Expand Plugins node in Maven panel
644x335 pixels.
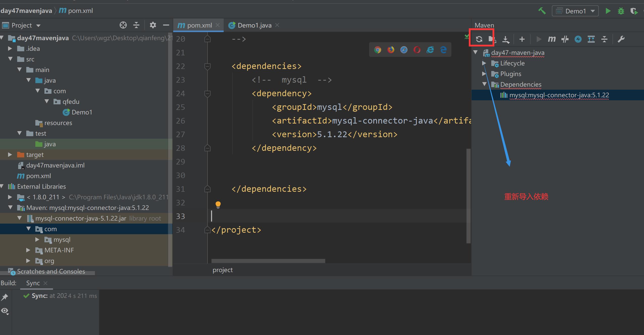484,74
